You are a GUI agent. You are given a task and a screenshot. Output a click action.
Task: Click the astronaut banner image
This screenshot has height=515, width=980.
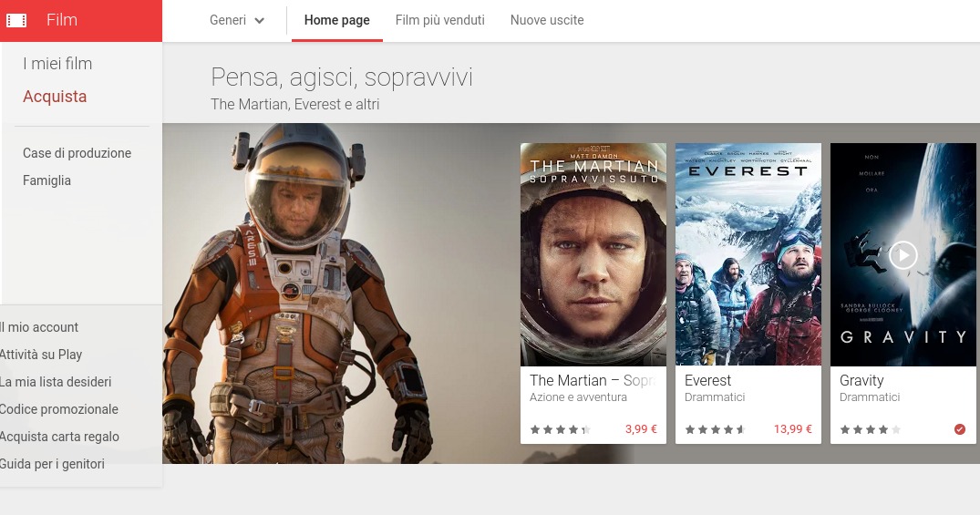coord(341,294)
